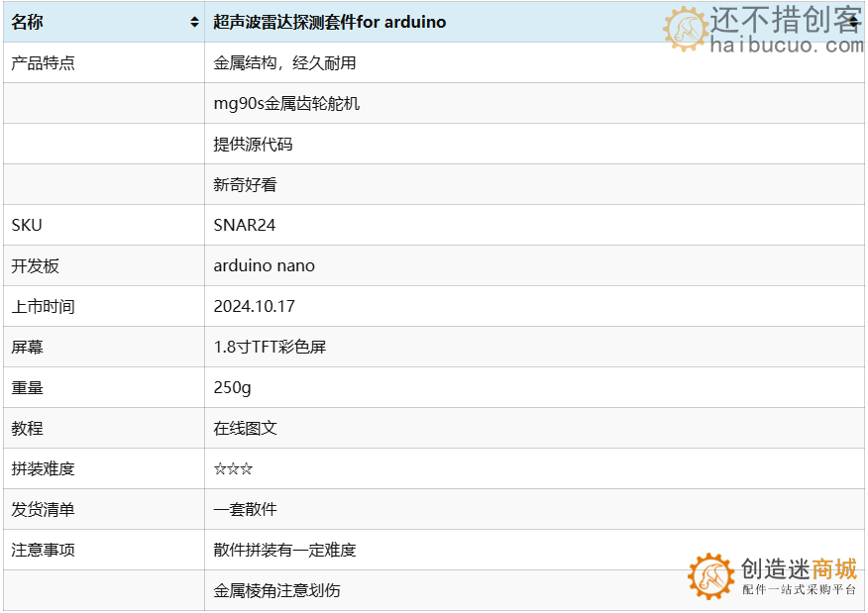Select the 2024.10.17 date cell
Image resolution: width=868 pixels, height=613 pixels.
coord(255,307)
